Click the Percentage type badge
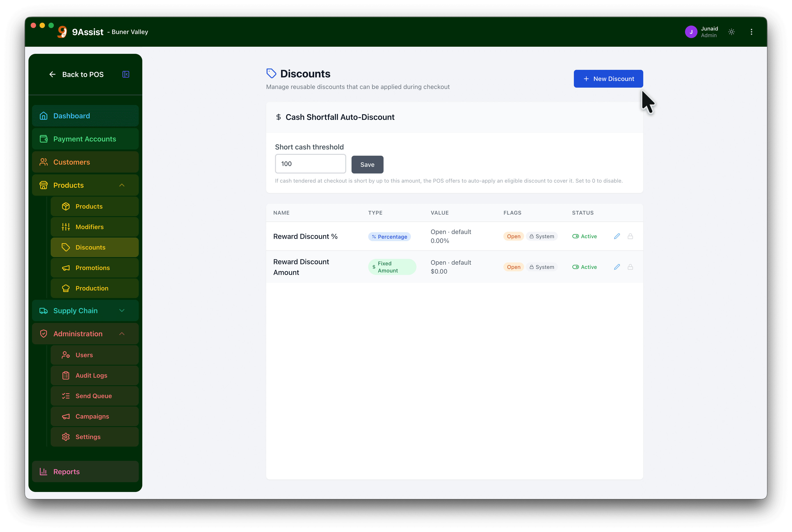 (x=389, y=236)
